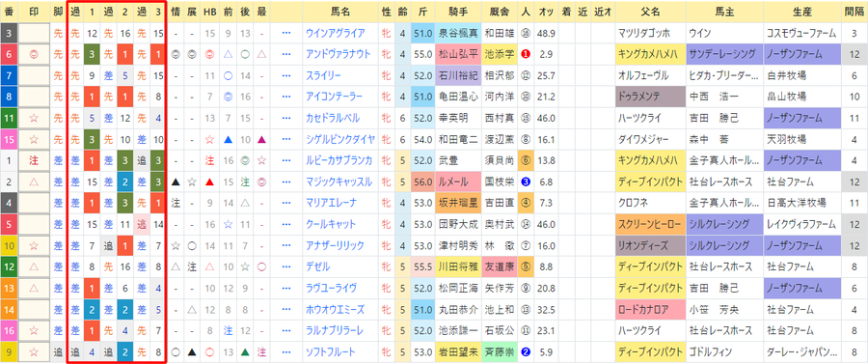Open the … menu for ウインアグライア

tap(286, 33)
